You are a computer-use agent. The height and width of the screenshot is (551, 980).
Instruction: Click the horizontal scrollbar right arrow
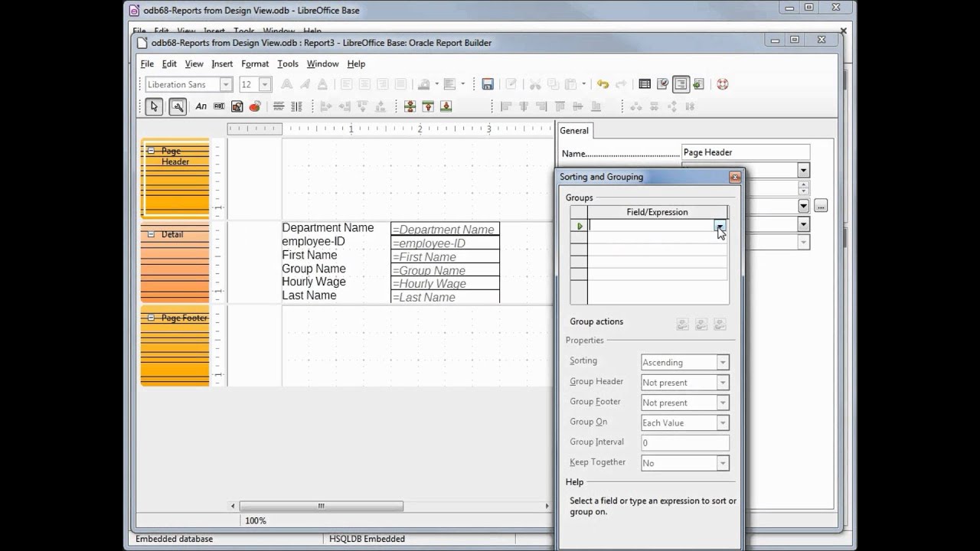[547, 506]
